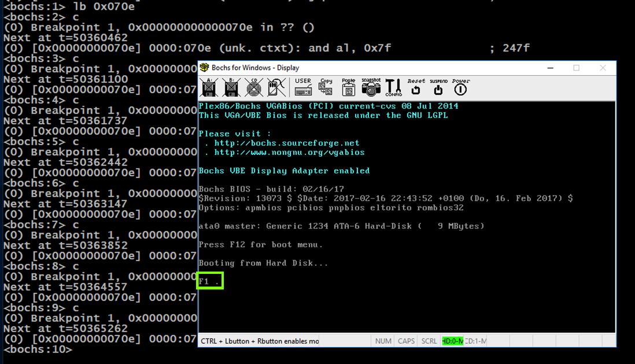Click 'Bochs BIOS - build: 02/16/17' line
The height and width of the screenshot is (364, 635).
271,189
